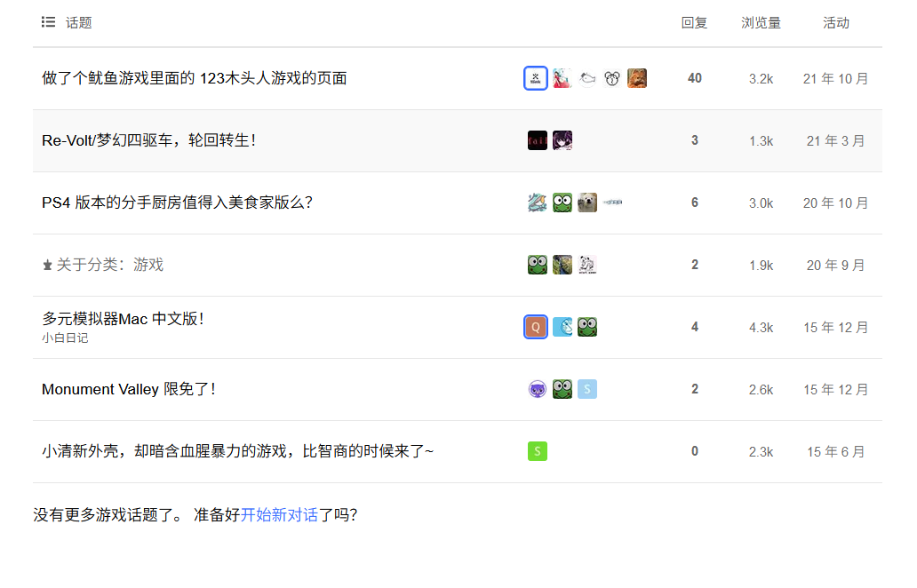
Task: Open the blue-outlined poster avatar in the 123木头人 row
Action: tap(536, 78)
